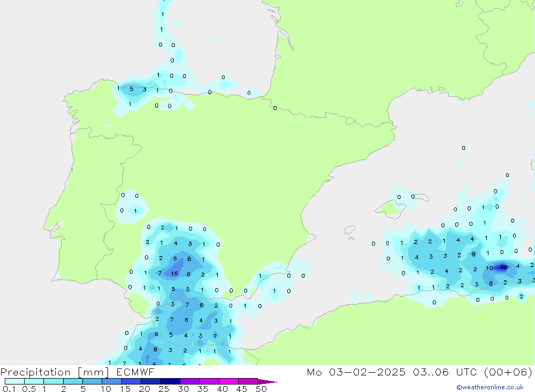Click the legend label '0.5'
The width and height of the screenshot is (535, 392).
pyautogui.click(x=29, y=389)
